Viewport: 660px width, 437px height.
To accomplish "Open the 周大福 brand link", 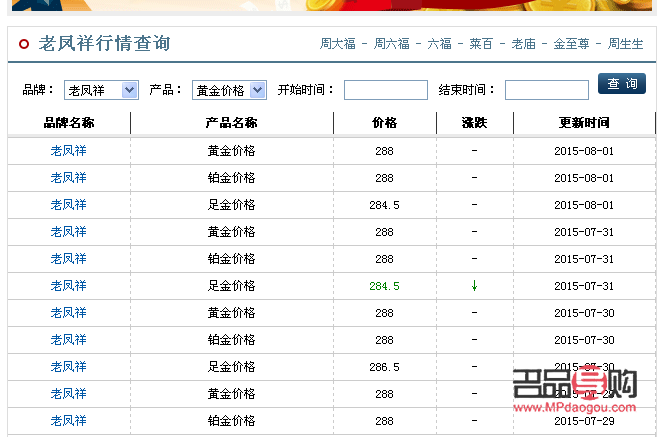I will point(338,44).
